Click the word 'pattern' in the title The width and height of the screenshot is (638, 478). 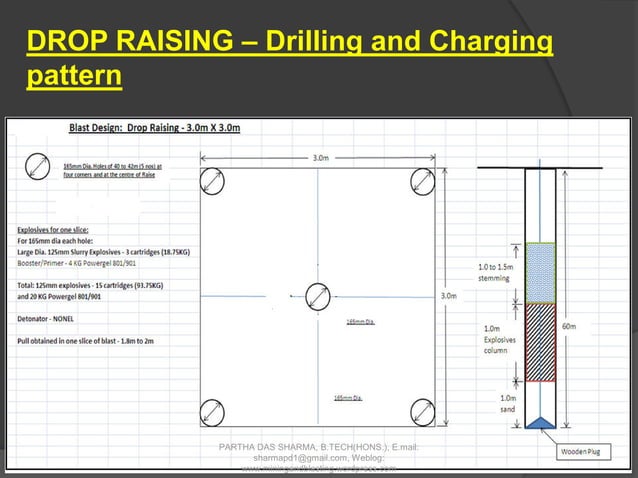(x=74, y=76)
